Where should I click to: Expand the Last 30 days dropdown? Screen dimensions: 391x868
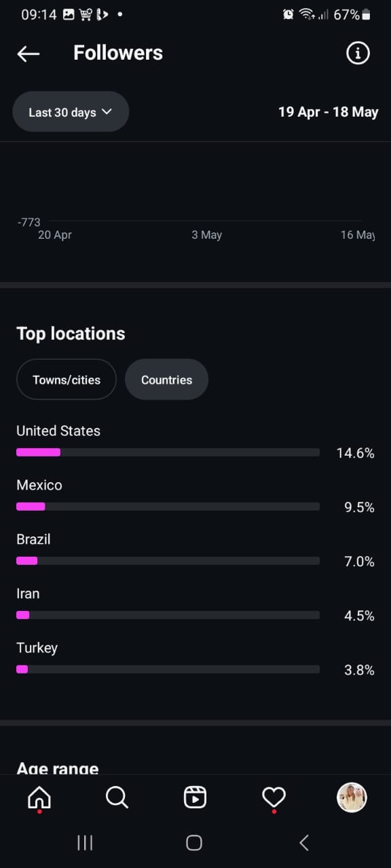[71, 112]
